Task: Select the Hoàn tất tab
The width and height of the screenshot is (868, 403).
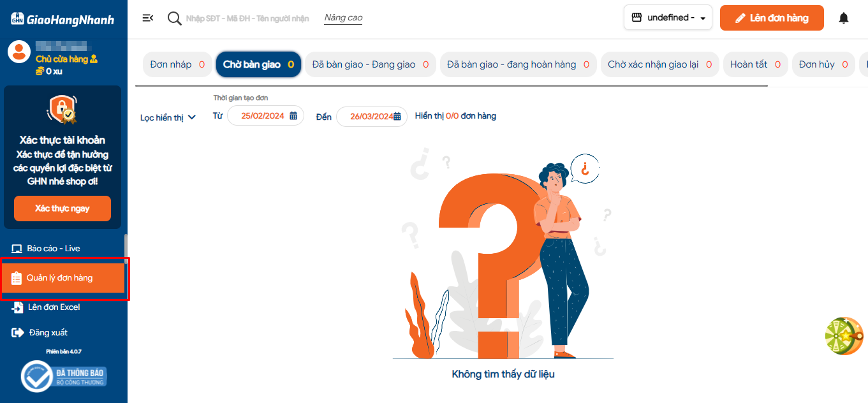Action: tap(756, 64)
